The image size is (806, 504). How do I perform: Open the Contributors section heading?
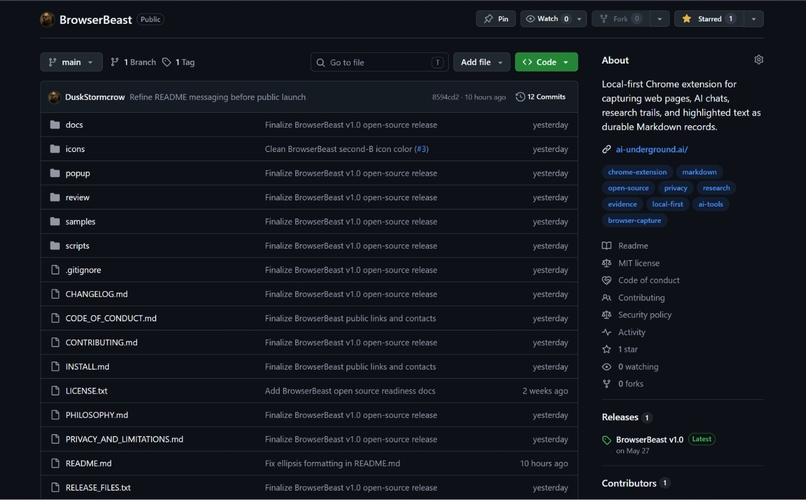[629, 483]
